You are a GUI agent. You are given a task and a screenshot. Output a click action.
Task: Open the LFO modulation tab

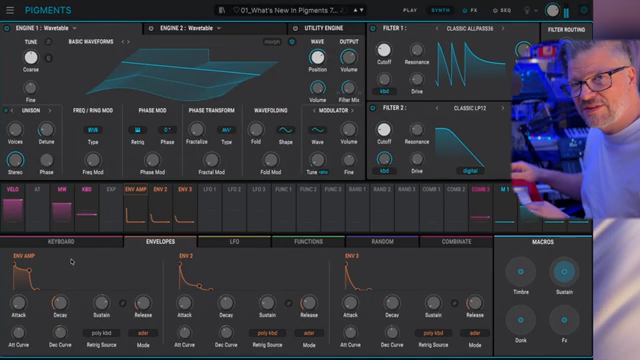[234, 242]
